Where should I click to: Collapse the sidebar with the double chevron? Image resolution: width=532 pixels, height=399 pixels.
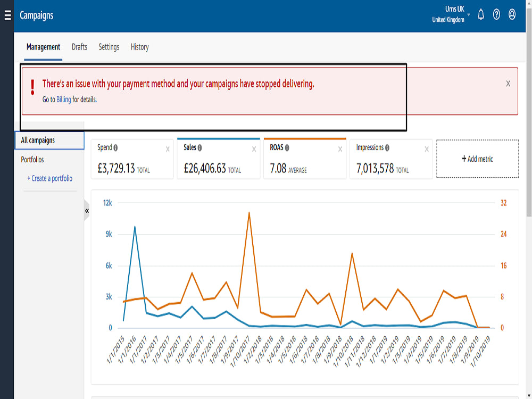tap(87, 211)
